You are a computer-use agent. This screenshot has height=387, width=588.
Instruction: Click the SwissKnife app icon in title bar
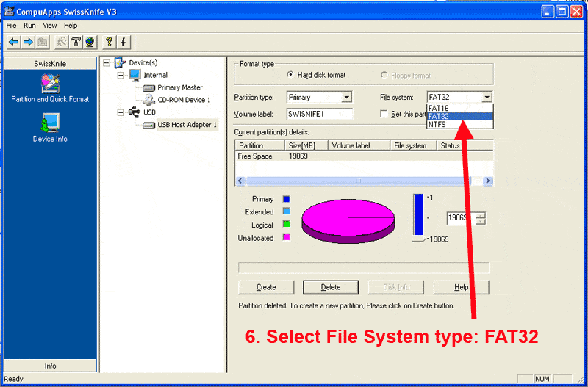pyautogui.click(x=10, y=12)
